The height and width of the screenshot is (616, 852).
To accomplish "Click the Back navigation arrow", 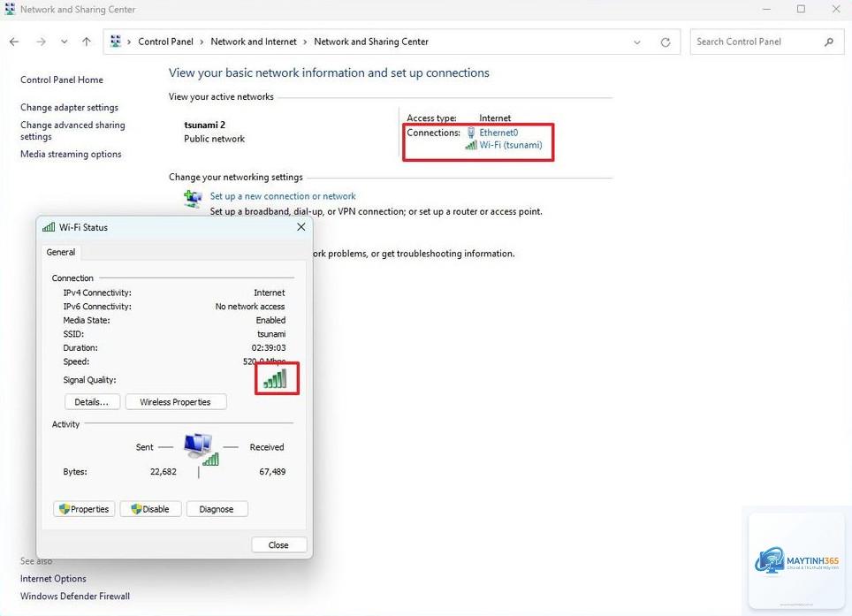I will coord(14,42).
